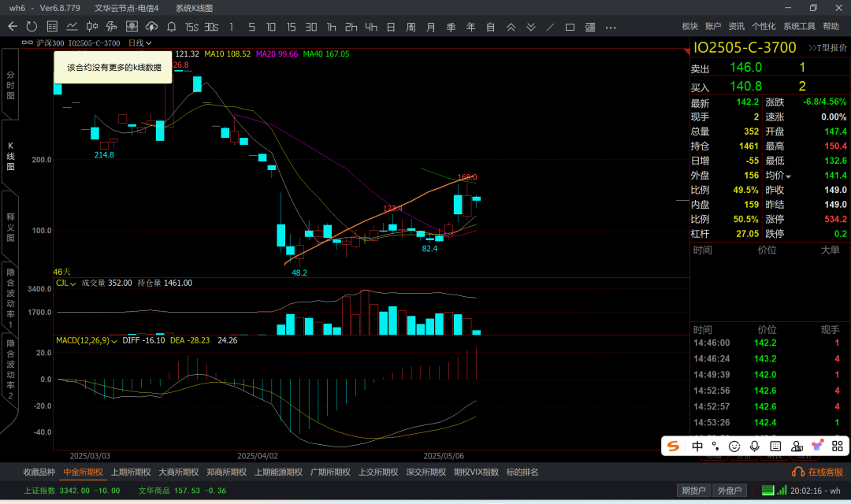Click the 在线客服 online support link
The height and width of the screenshot is (504, 851).
[817, 472]
